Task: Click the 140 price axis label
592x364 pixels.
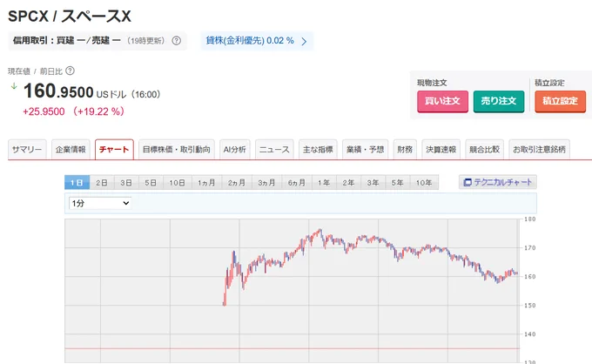Action: pyautogui.click(x=529, y=334)
